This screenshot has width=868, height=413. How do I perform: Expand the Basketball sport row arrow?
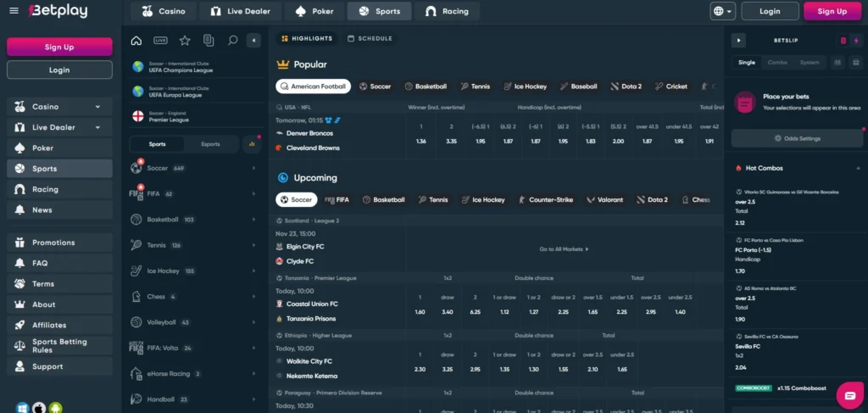point(253,220)
